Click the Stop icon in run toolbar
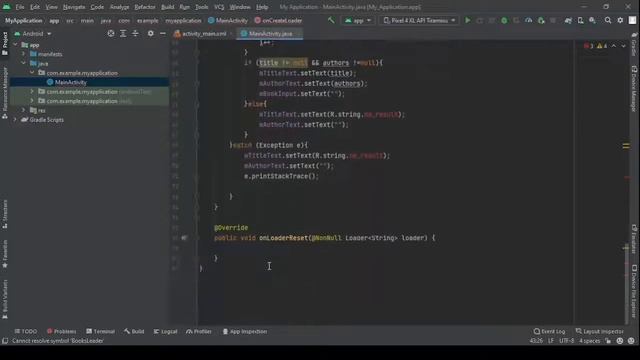640x360 pixels. pos(553,20)
